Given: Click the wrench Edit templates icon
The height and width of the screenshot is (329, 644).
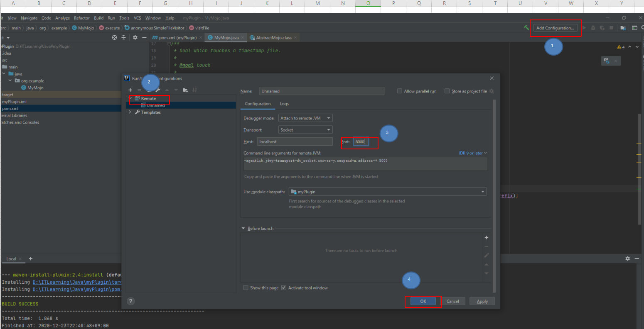Looking at the screenshot, I should pyautogui.click(x=158, y=90).
